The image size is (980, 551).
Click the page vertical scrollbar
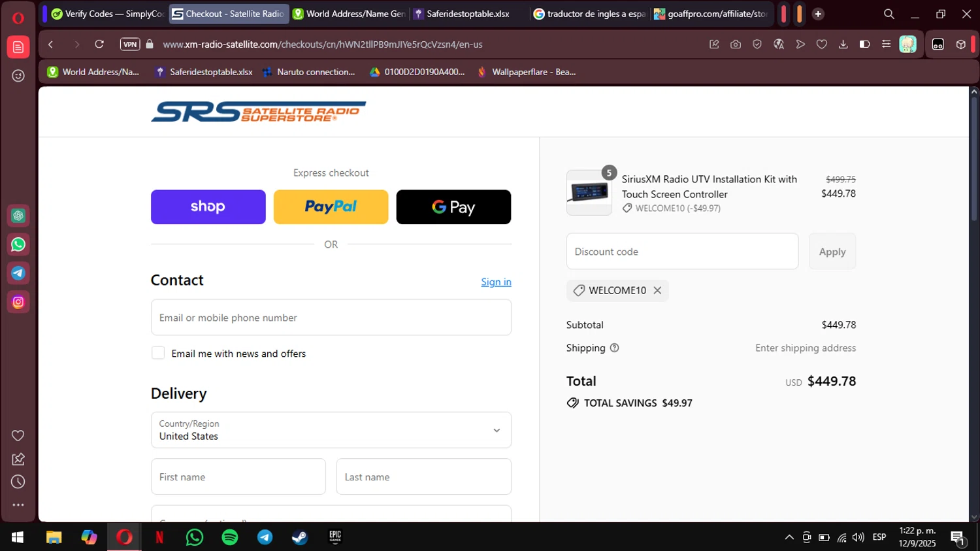point(974,159)
